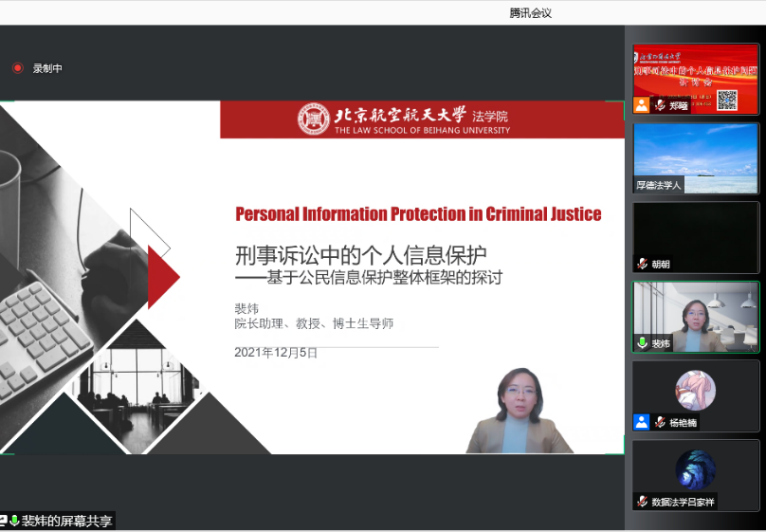Image resolution: width=766 pixels, height=532 pixels.
Task: Click the 腾讯会议 window title
Action: (x=530, y=12)
